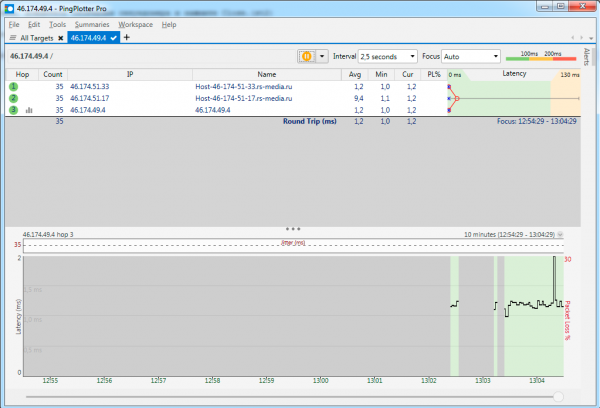Open the Alerts side panel
The width and height of the screenshot is (600, 408).
click(586, 57)
